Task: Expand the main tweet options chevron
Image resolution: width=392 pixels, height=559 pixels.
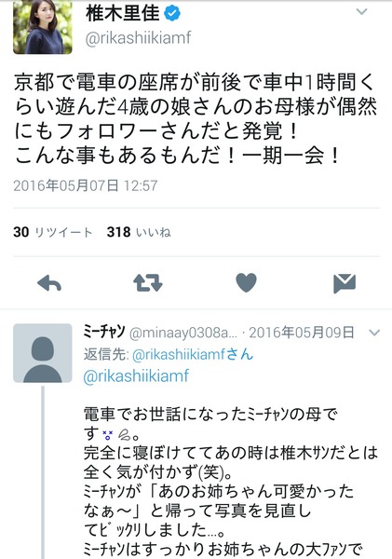Action: (361, 12)
